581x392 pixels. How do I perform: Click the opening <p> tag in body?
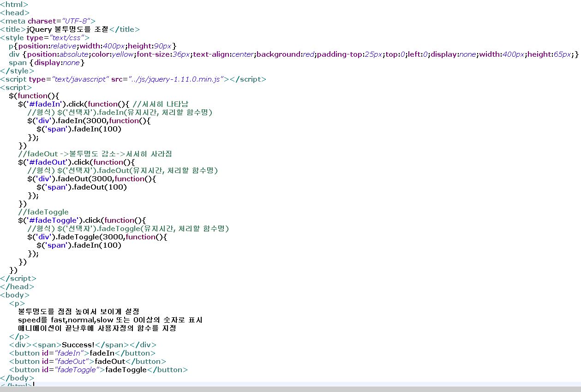(x=17, y=303)
